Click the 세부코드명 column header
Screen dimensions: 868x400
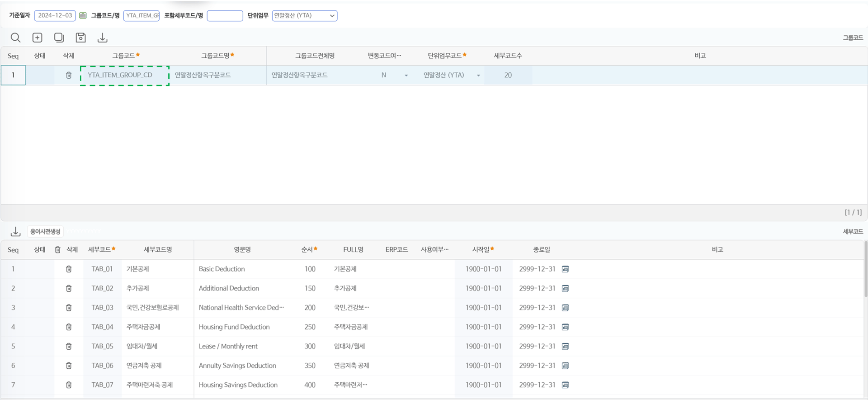(158, 250)
